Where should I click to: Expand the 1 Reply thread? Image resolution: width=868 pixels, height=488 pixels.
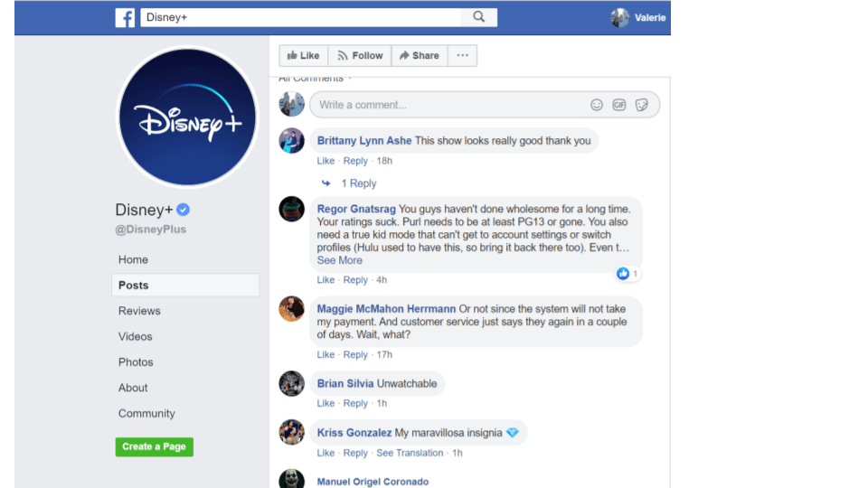pyautogui.click(x=358, y=183)
